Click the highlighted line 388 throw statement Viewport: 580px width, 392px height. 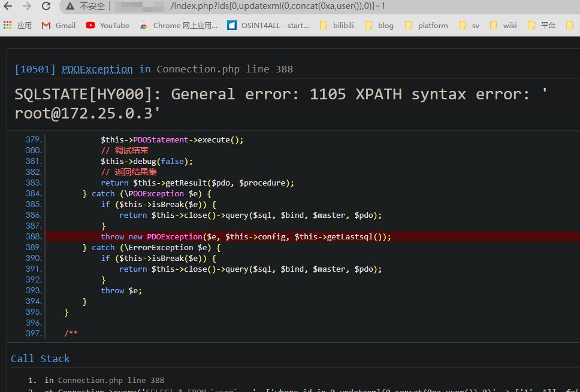pyautogui.click(x=246, y=236)
